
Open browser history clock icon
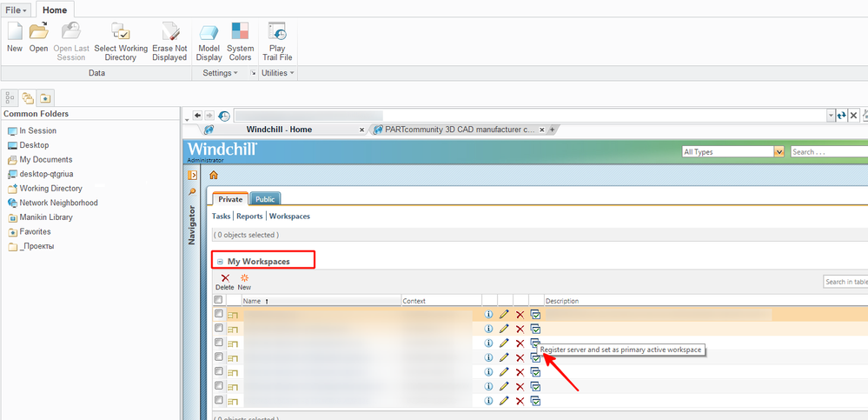[223, 116]
